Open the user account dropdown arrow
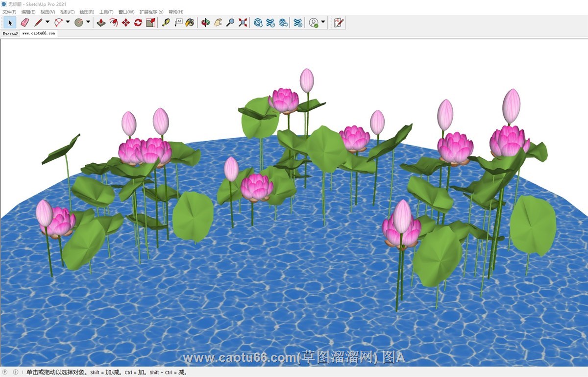This screenshot has height=377, width=588. coord(323,22)
